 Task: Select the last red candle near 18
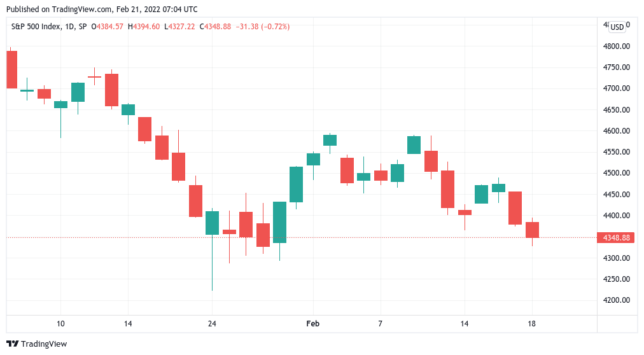coord(532,230)
